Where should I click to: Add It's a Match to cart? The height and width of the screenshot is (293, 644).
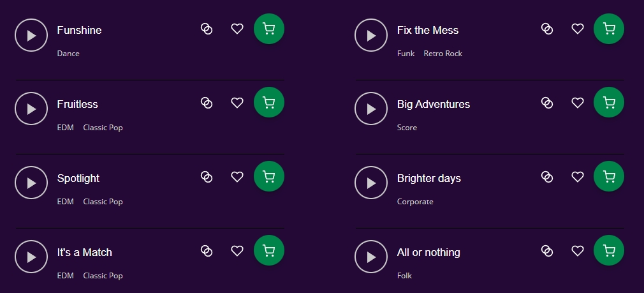269,250
